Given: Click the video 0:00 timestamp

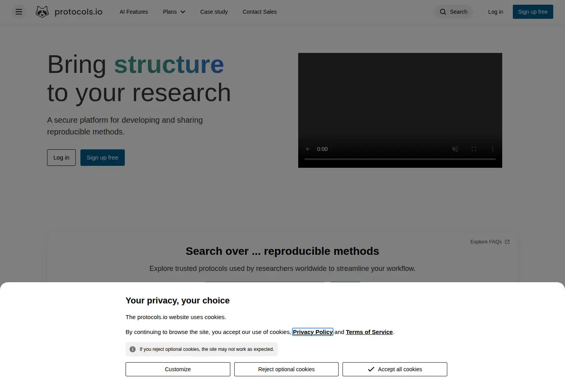Looking at the screenshot, I should [x=323, y=149].
